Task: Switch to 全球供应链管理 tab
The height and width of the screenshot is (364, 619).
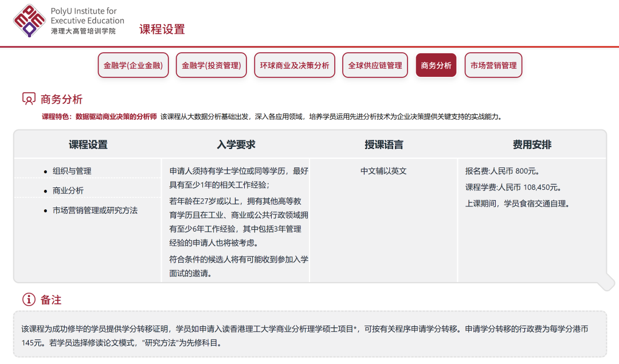Action: pyautogui.click(x=375, y=65)
